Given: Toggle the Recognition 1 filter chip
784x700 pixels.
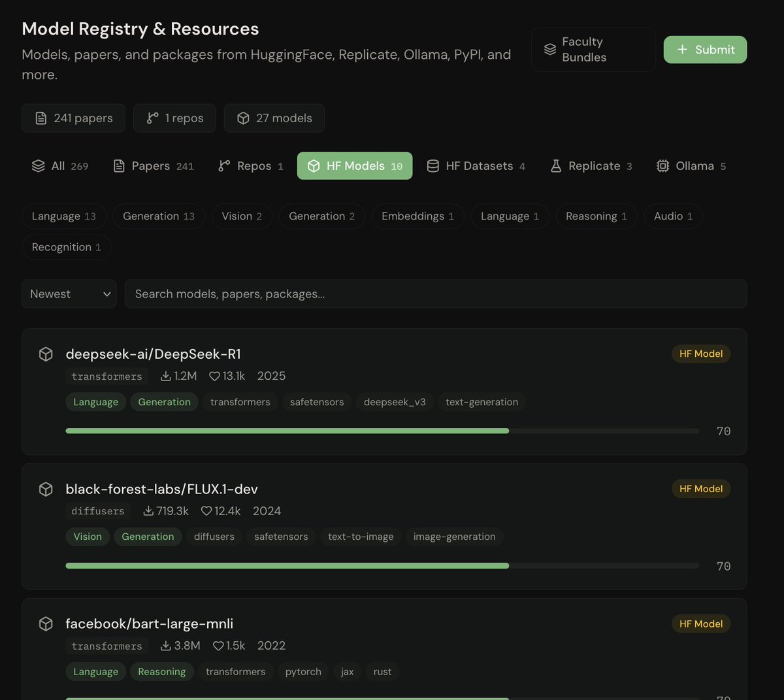Looking at the screenshot, I should pyautogui.click(x=67, y=247).
